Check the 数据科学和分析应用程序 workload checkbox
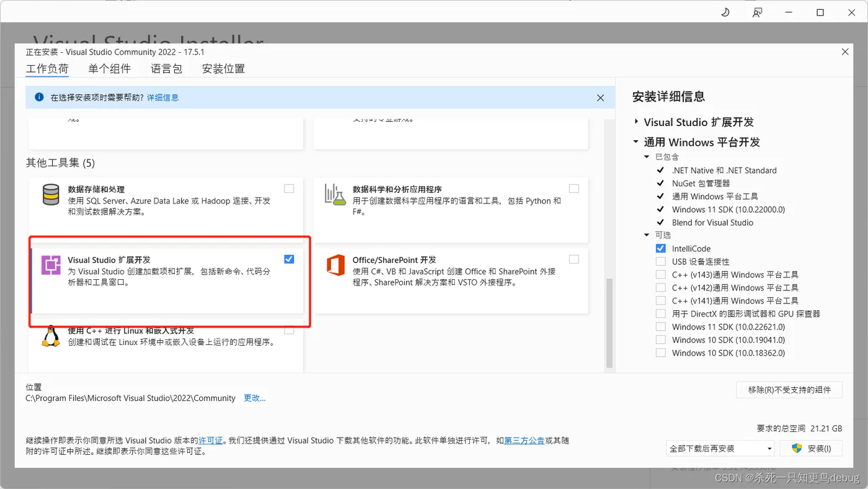The image size is (868, 489). tap(574, 189)
